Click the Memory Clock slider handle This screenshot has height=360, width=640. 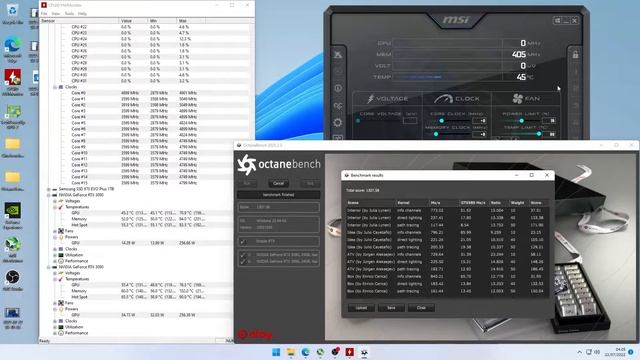point(436,134)
